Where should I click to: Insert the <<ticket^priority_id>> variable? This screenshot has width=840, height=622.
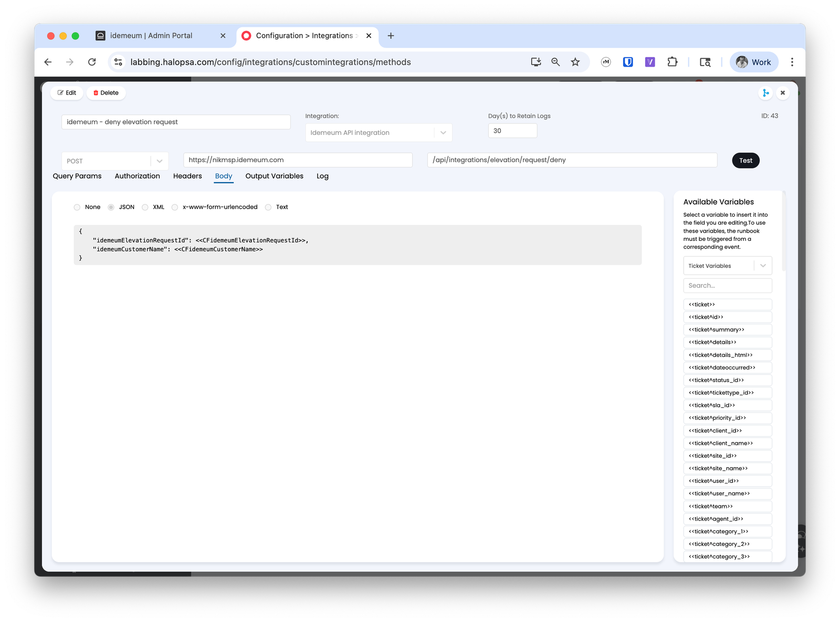[728, 418]
